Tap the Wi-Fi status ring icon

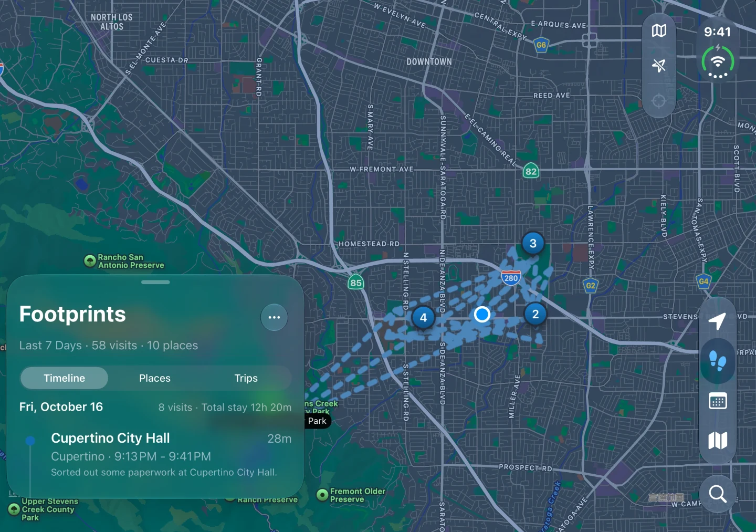click(718, 61)
